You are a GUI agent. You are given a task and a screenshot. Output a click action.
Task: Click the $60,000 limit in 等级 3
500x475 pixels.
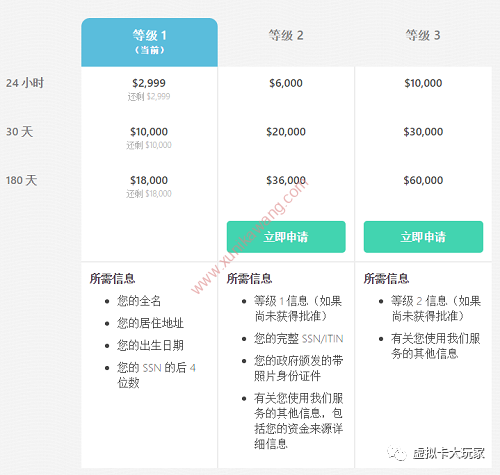click(423, 180)
